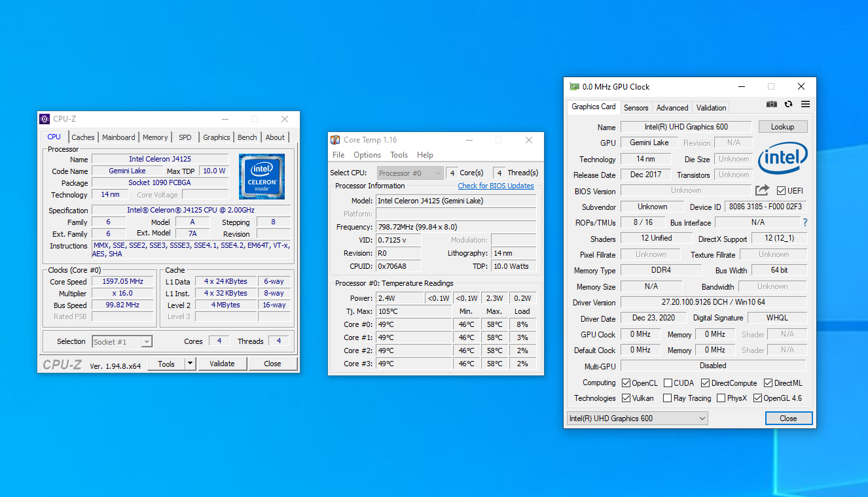Toggle the OpenGL 4.6 checkbox
The image size is (868, 497).
click(758, 398)
